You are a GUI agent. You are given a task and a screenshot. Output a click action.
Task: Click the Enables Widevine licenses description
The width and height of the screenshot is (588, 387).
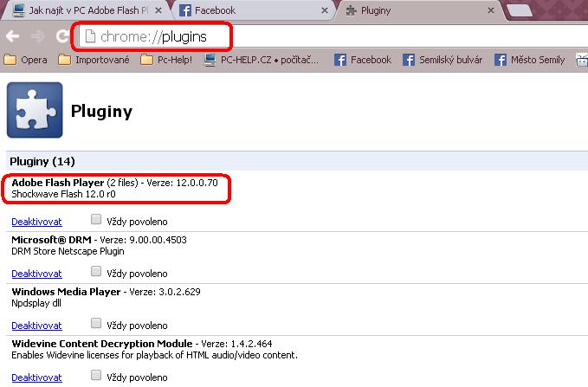tap(154, 355)
